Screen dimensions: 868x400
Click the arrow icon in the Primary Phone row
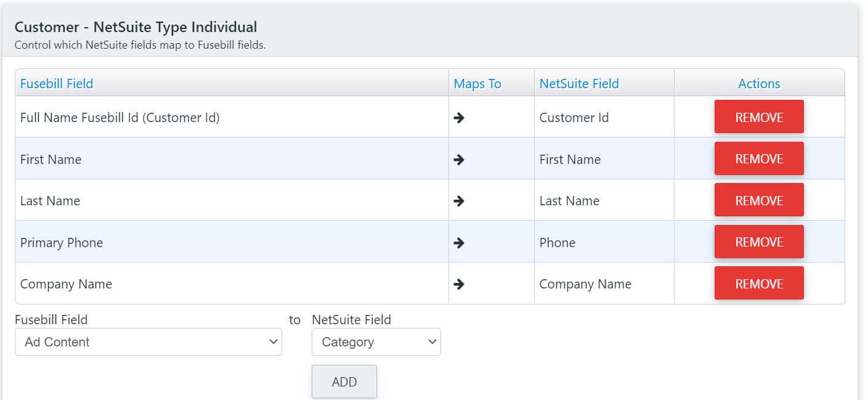[x=459, y=243]
